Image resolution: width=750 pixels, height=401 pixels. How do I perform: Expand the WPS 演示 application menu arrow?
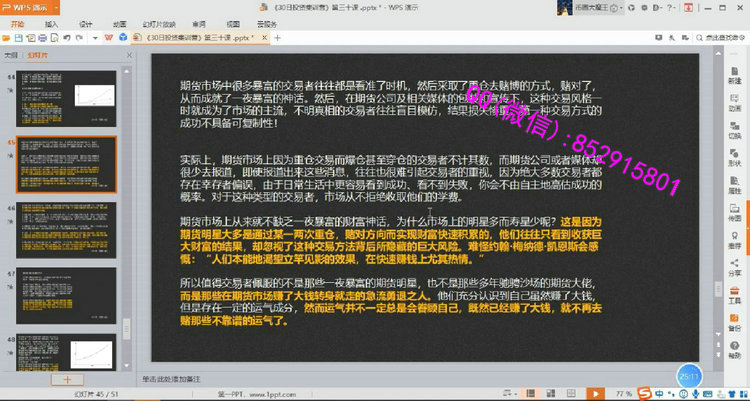click(56, 8)
